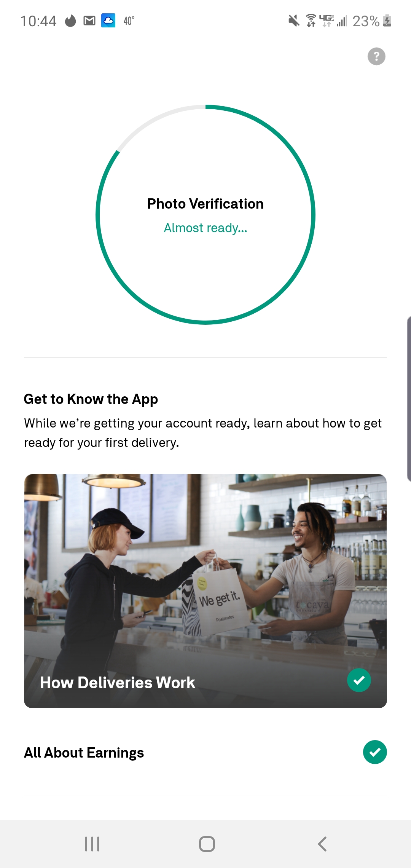Tap the battery charging icon
This screenshot has width=411, height=868.
click(387, 21)
